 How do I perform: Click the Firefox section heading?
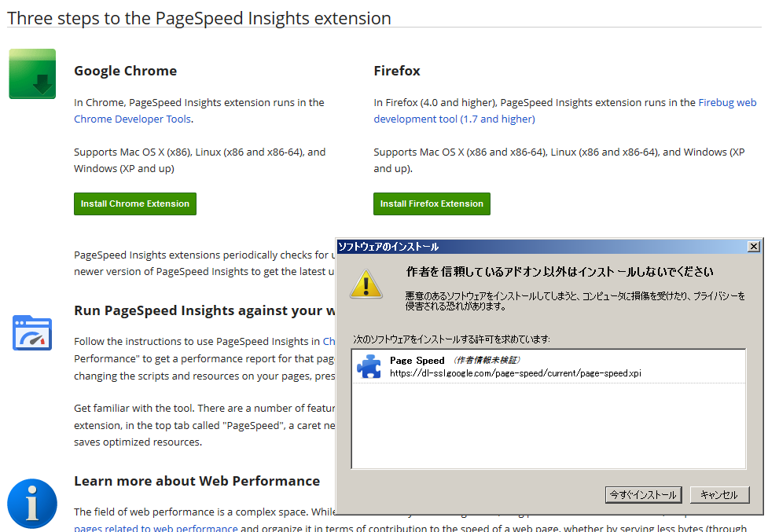coord(397,71)
